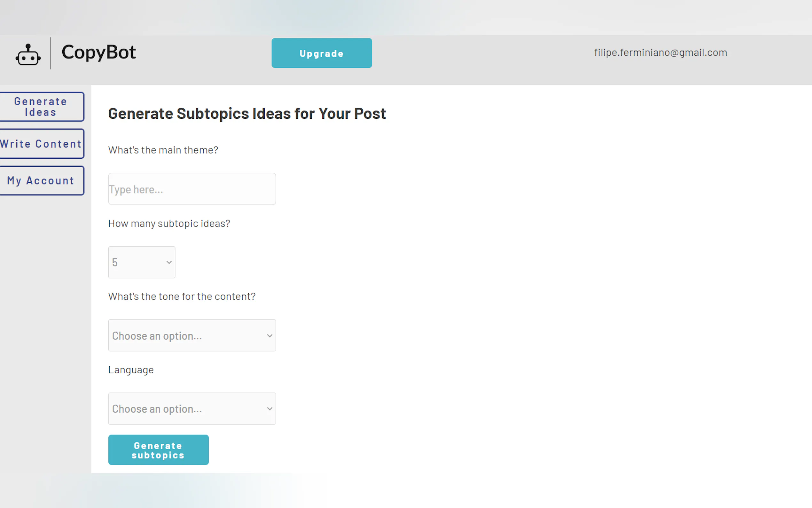Click the Generate subtopics button
The width and height of the screenshot is (812, 508).
pyautogui.click(x=158, y=450)
